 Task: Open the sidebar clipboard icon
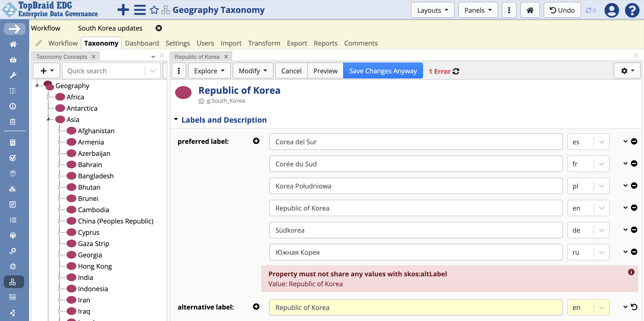pyautogui.click(x=13, y=122)
